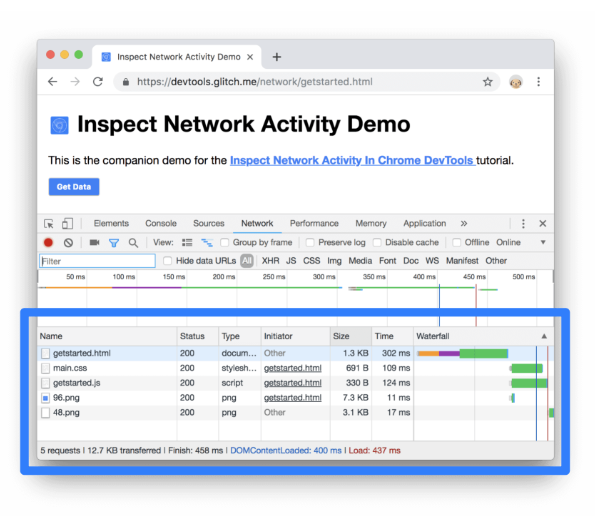The width and height of the screenshot is (605, 518).
Task: Check the Disable cache checkbox
Action: (378, 243)
